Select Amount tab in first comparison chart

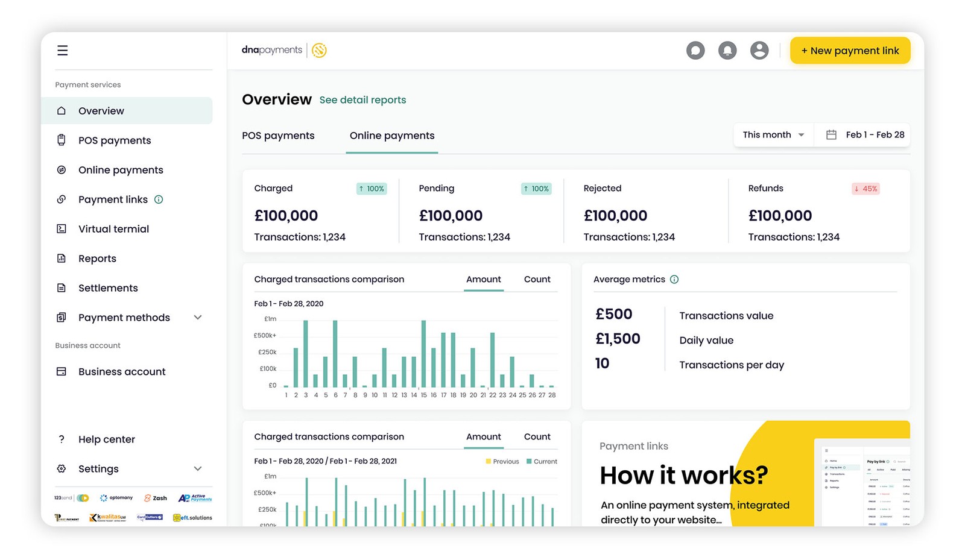tap(484, 280)
